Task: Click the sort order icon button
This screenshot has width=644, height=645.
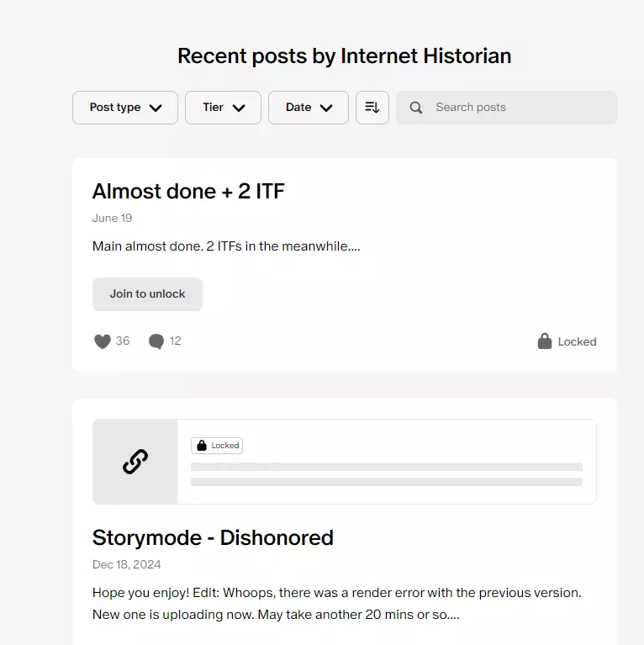Action: (372, 108)
